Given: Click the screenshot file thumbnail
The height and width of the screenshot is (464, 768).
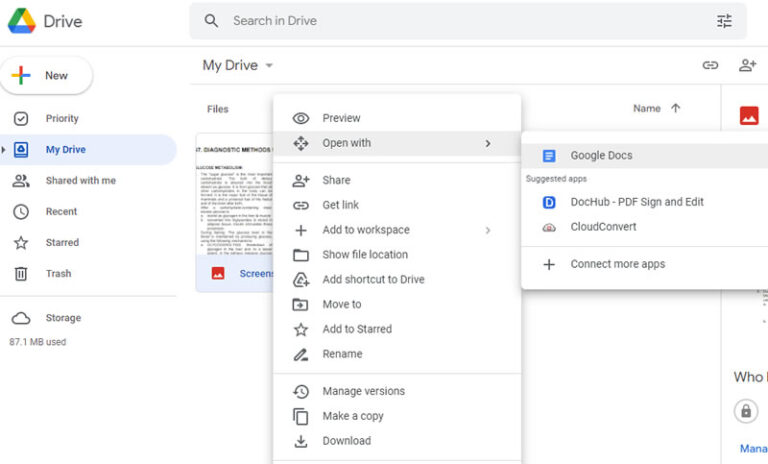Looking at the screenshot, I should 235,200.
